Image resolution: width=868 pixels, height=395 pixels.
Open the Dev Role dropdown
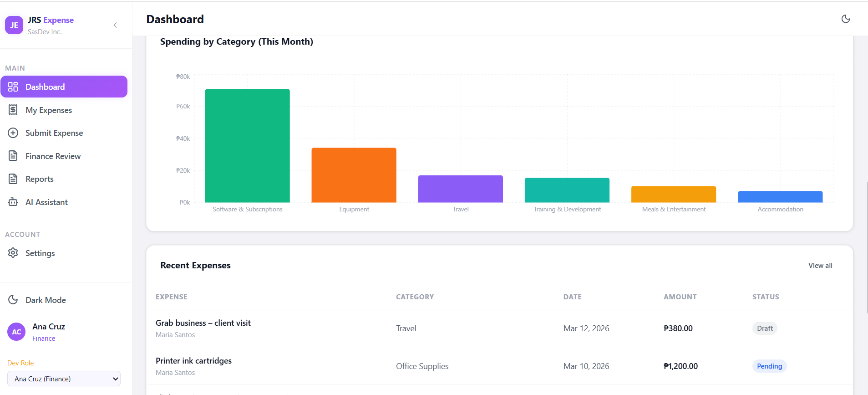coord(64,379)
